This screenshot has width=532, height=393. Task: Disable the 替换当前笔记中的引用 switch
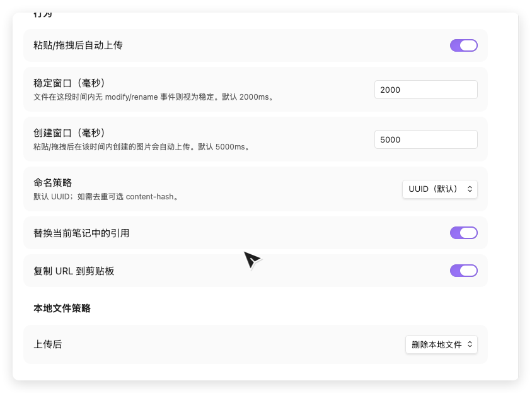(x=463, y=233)
